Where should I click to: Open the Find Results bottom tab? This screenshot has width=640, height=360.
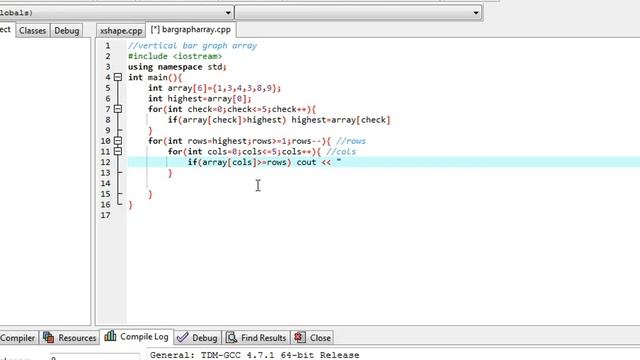[256, 338]
